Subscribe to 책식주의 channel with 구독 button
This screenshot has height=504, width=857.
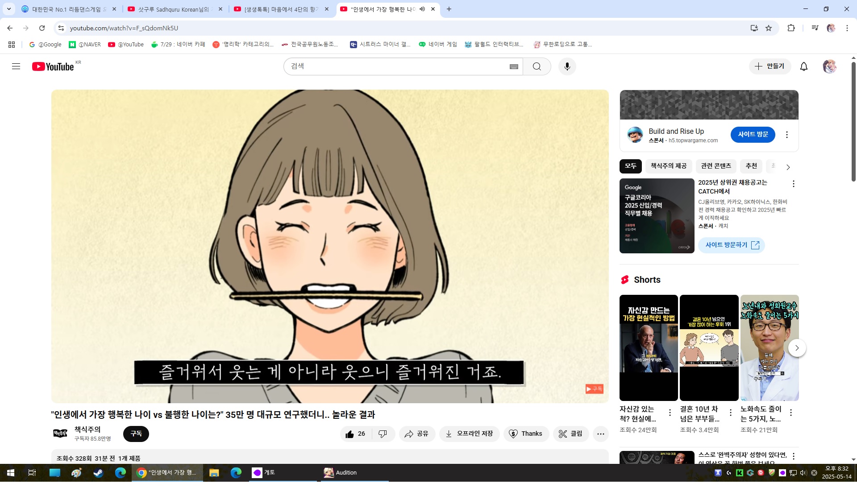[136, 434]
